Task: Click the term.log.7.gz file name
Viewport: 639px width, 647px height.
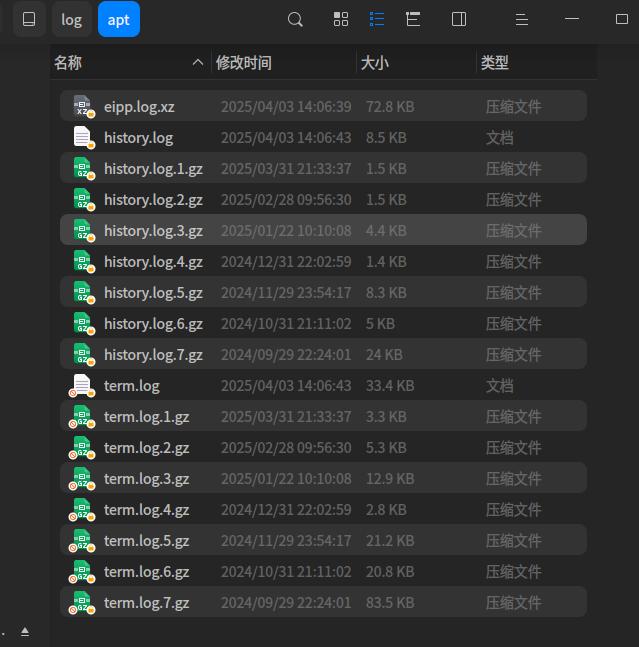Action: pos(146,603)
